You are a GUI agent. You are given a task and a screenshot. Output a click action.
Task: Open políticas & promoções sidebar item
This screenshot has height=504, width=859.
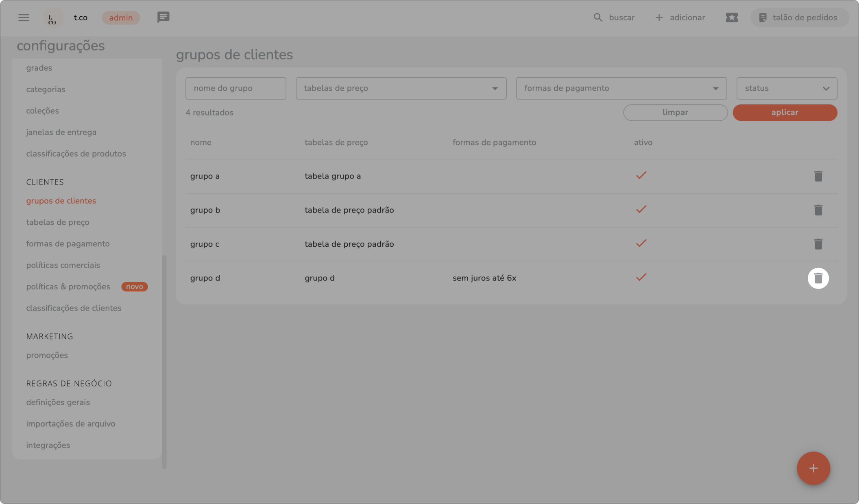(x=68, y=287)
